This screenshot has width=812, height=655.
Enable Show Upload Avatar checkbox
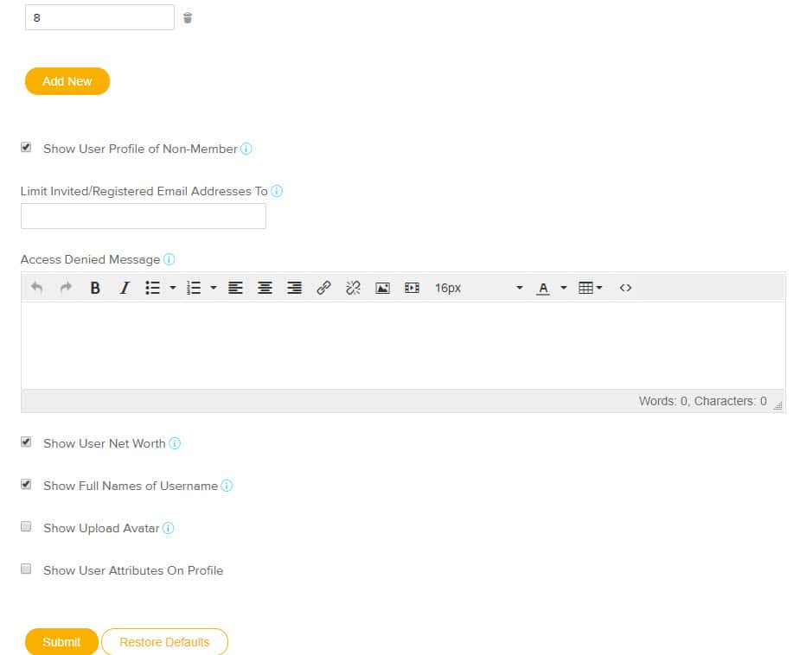[x=26, y=527]
